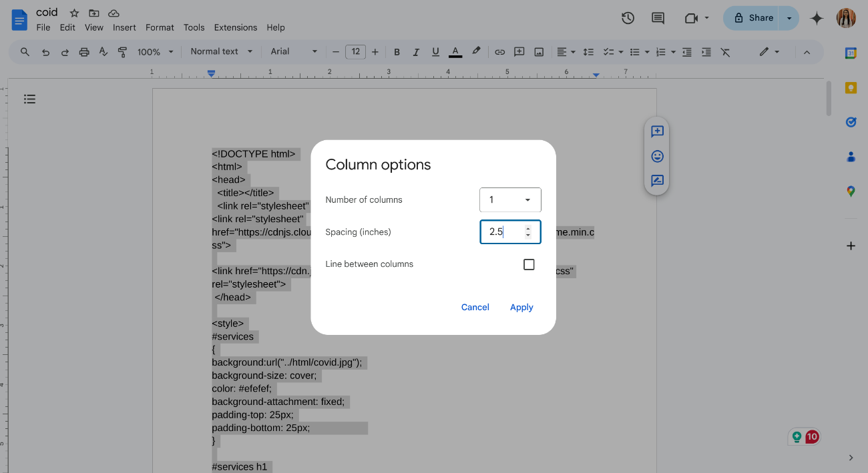
Task: Clear formatting with the toolbar icon
Action: click(x=726, y=51)
